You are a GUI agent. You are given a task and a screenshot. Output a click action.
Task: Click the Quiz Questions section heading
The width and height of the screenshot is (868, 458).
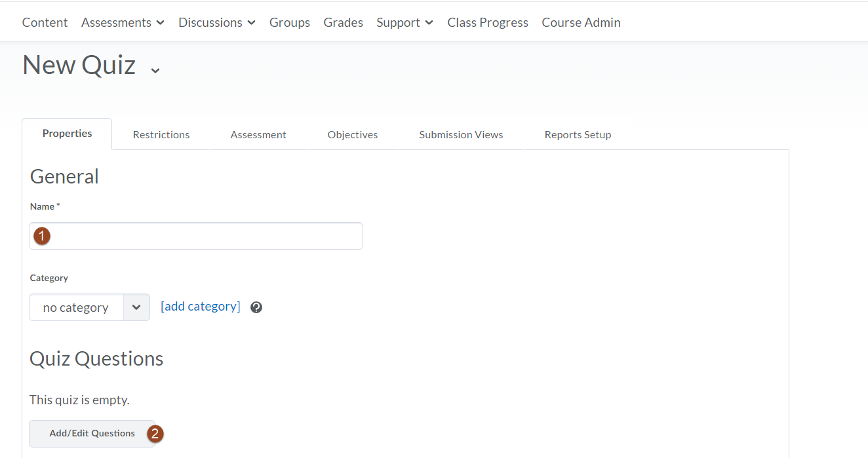coord(96,358)
